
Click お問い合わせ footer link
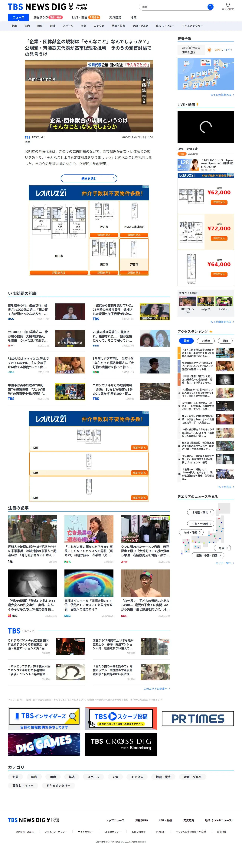tap(139, 832)
